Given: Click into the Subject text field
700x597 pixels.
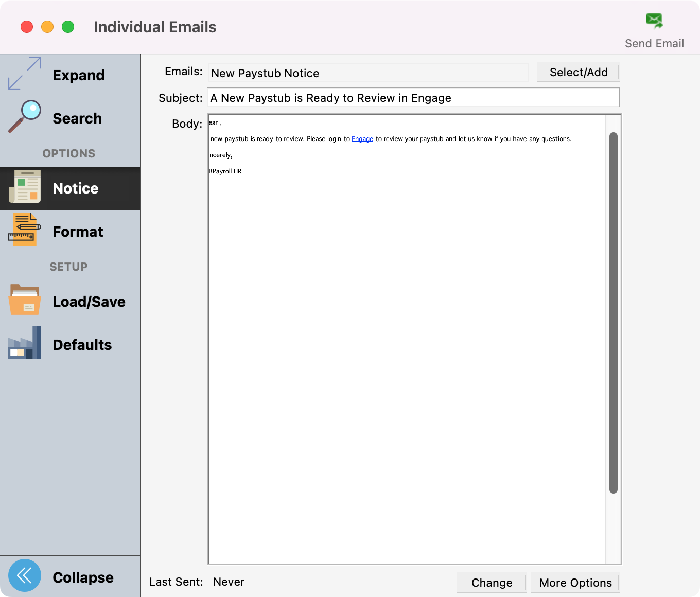Looking at the screenshot, I should tap(413, 98).
